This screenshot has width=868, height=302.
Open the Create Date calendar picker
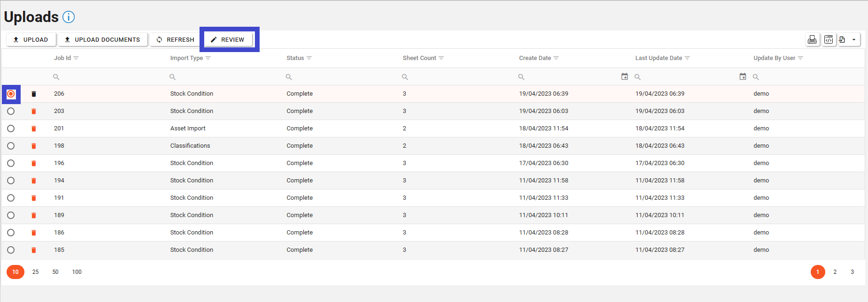click(624, 77)
